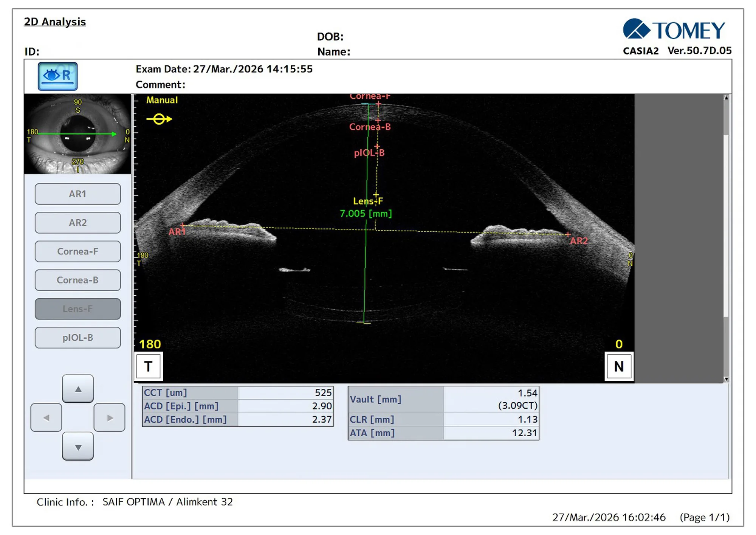Choose the Cornea-B marker button

tap(78, 280)
